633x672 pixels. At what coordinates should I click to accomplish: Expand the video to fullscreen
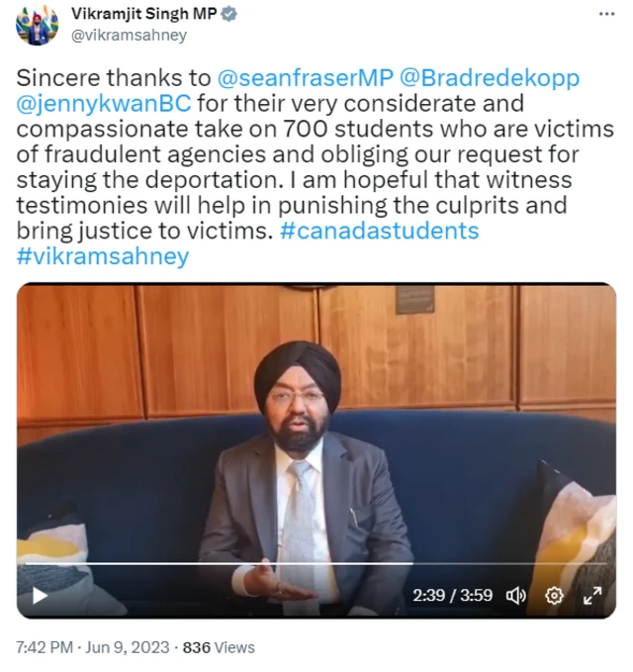click(x=592, y=595)
